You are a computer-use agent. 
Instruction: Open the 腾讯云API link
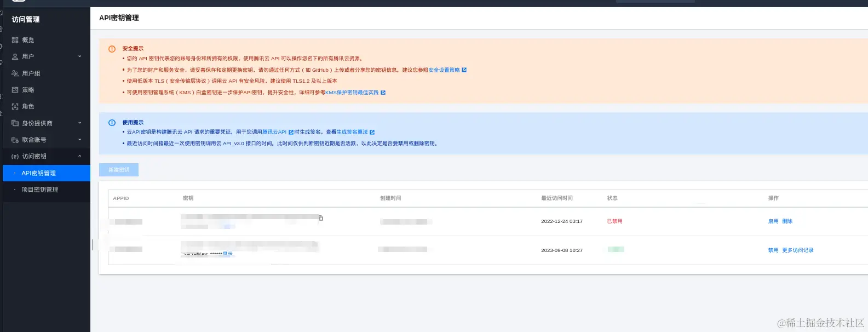274,132
